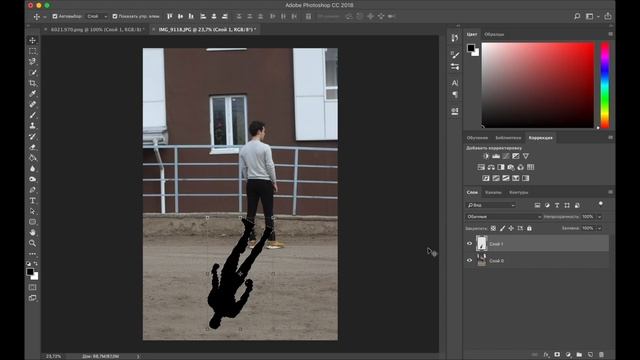Open the Character panel icon

click(x=455, y=83)
